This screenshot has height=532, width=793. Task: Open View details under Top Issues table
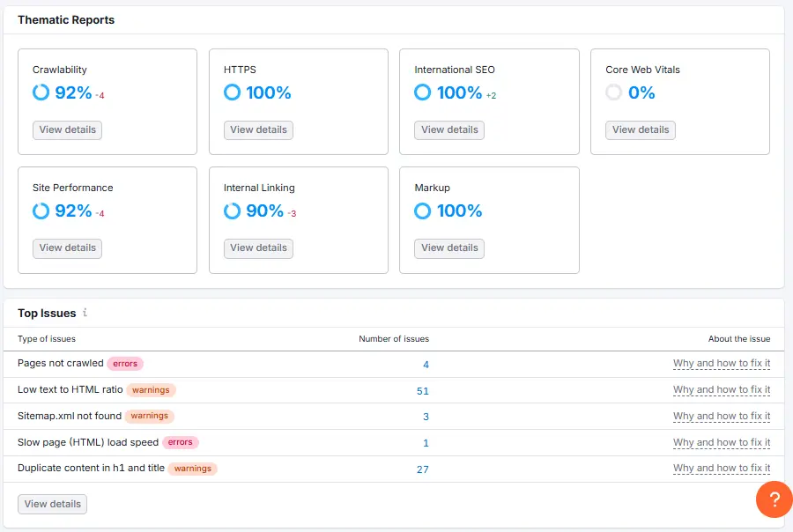coord(52,504)
